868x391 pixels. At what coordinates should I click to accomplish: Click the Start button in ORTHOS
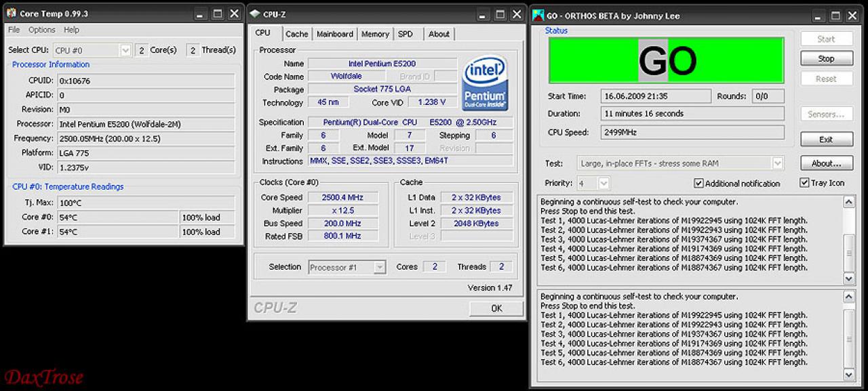point(826,39)
